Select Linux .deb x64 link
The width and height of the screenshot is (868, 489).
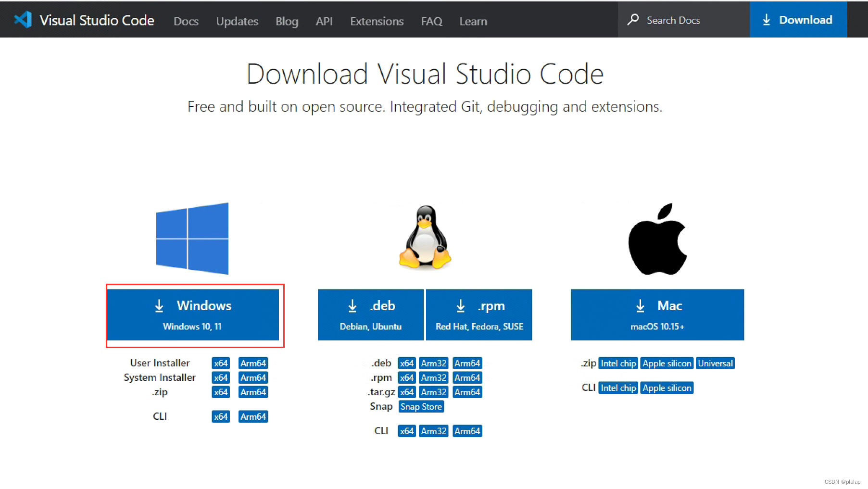[407, 363]
